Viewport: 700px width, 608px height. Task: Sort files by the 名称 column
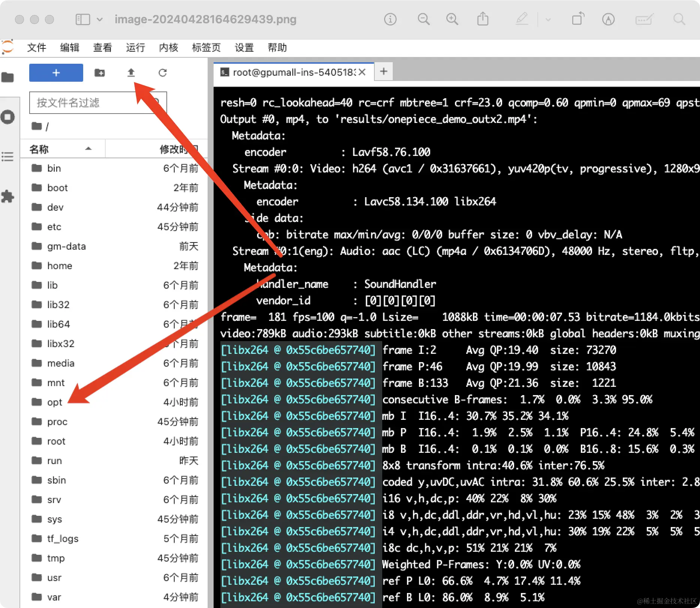[62, 149]
